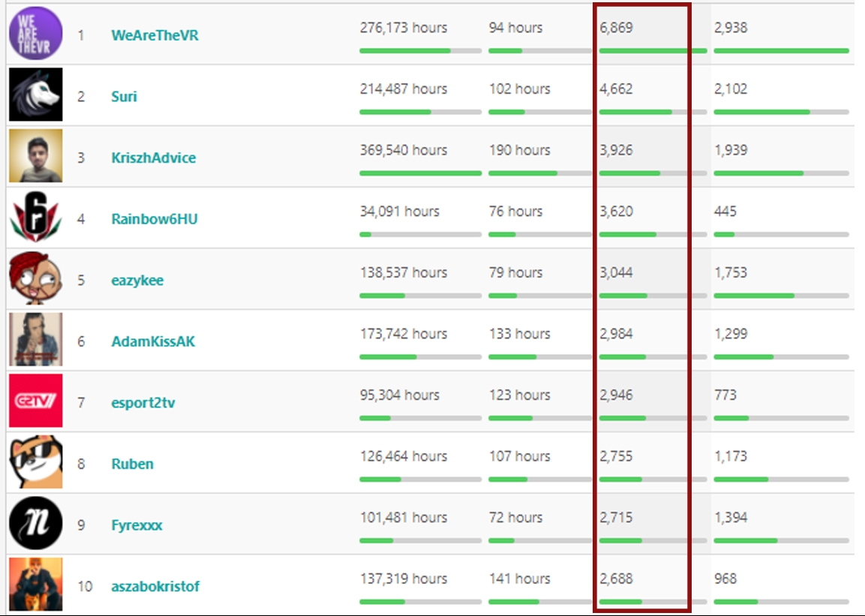
Task: Click eazykee's cartoon avatar
Action: tap(35, 279)
